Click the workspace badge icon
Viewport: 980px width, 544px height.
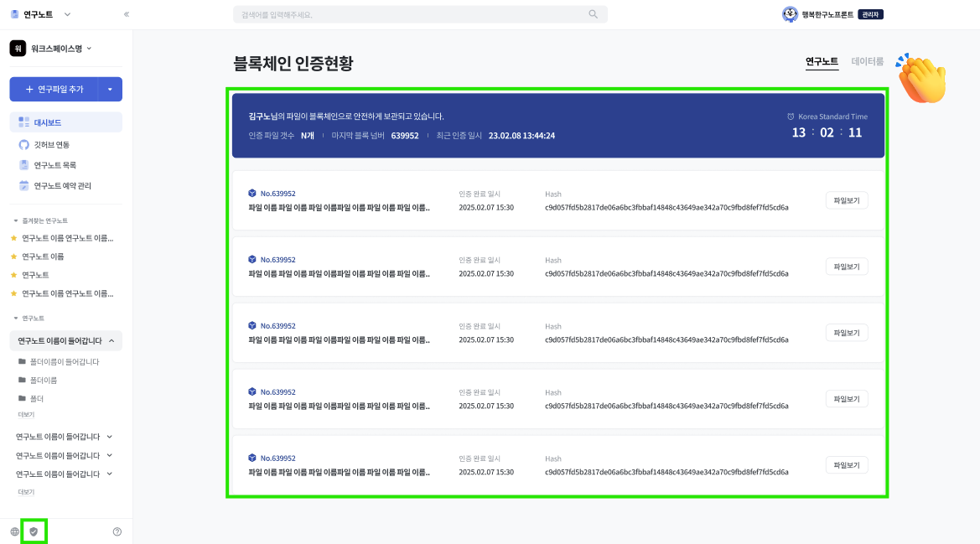18,48
